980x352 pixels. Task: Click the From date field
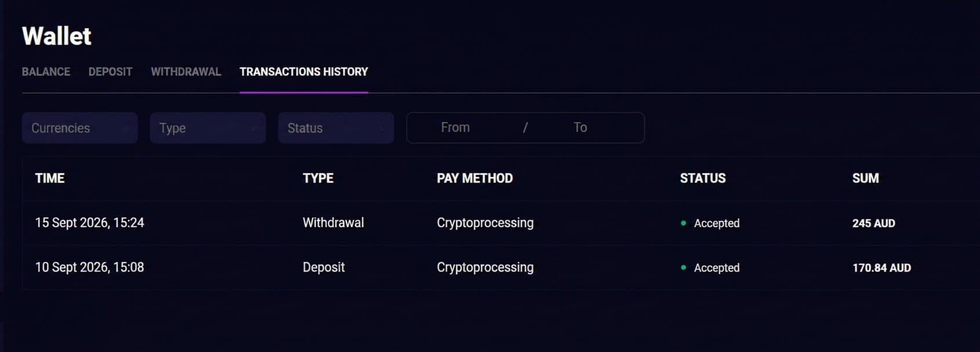[x=456, y=127]
